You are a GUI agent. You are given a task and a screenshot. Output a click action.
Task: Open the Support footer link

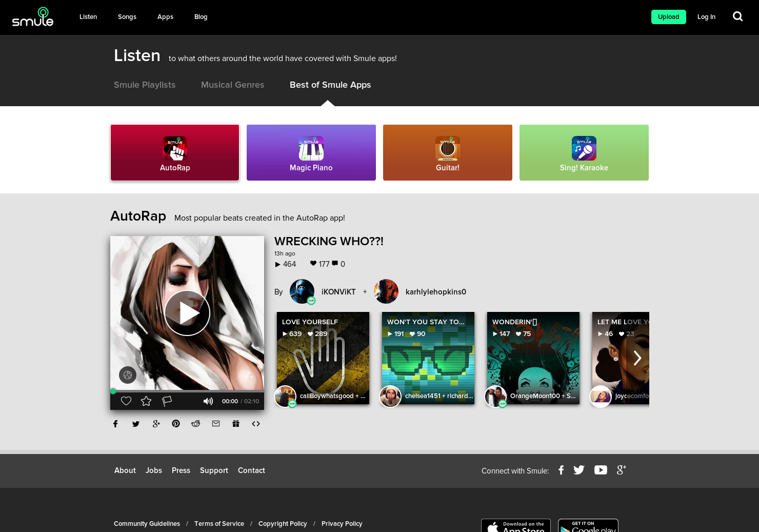click(214, 470)
